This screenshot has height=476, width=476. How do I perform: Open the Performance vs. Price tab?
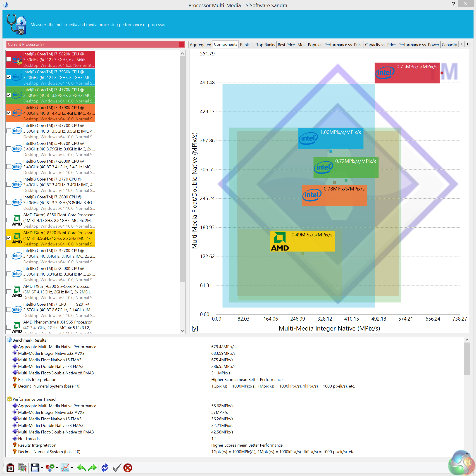click(343, 45)
